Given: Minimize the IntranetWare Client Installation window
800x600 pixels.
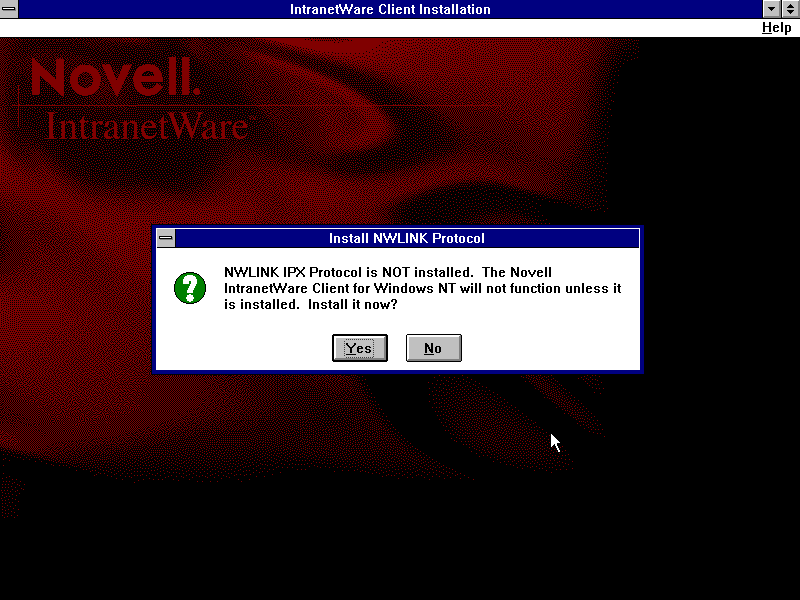Looking at the screenshot, I should click(x=771, y=9).
